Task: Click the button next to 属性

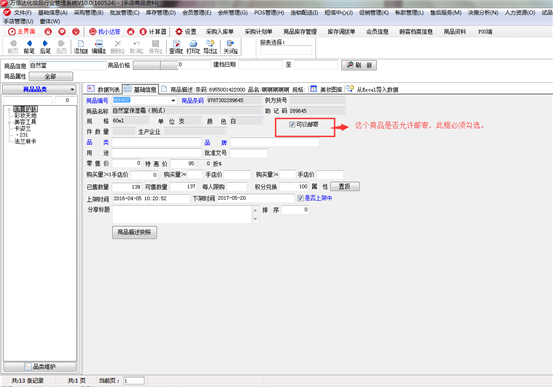Action: tap(345, 186)
